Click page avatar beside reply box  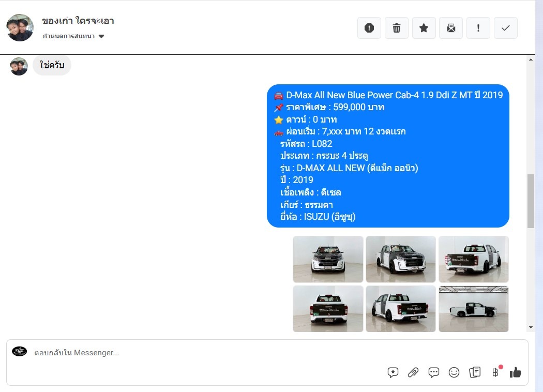pyautogui.click(x=20, y=352)
